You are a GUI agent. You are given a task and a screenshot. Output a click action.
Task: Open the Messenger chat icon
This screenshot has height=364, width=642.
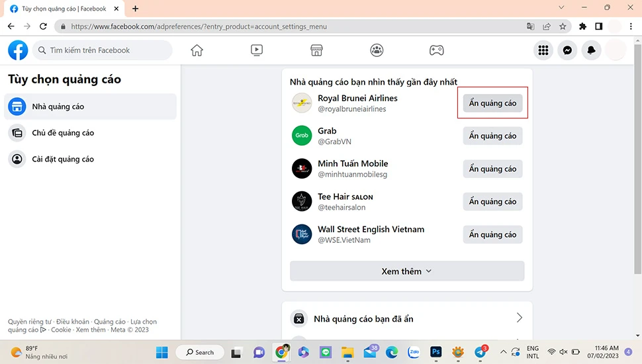[567, 50]
